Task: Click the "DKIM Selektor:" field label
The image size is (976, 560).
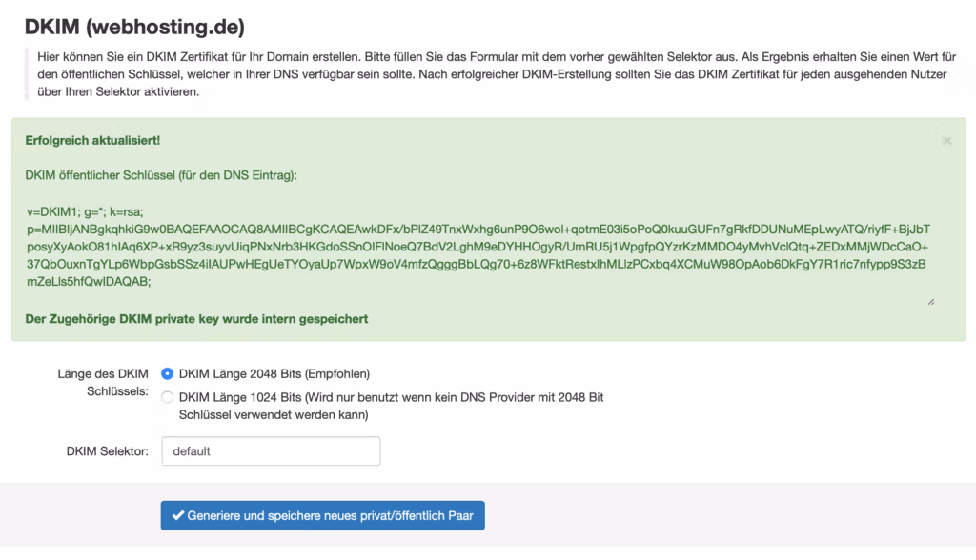Action: pos(107,451)
